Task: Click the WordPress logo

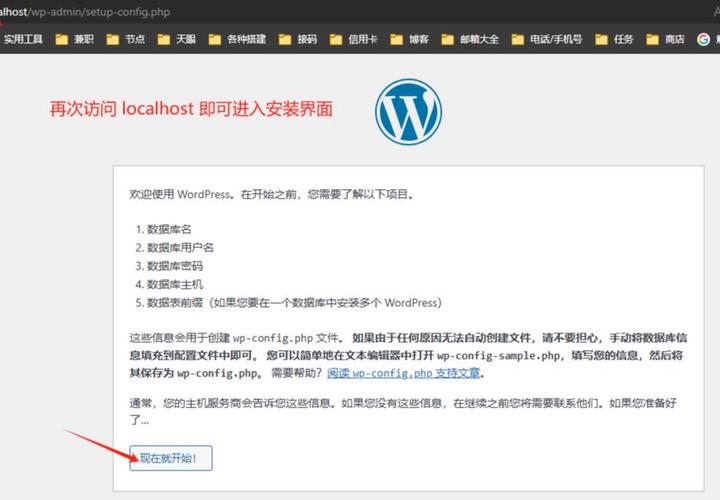Action: (408, 112)
